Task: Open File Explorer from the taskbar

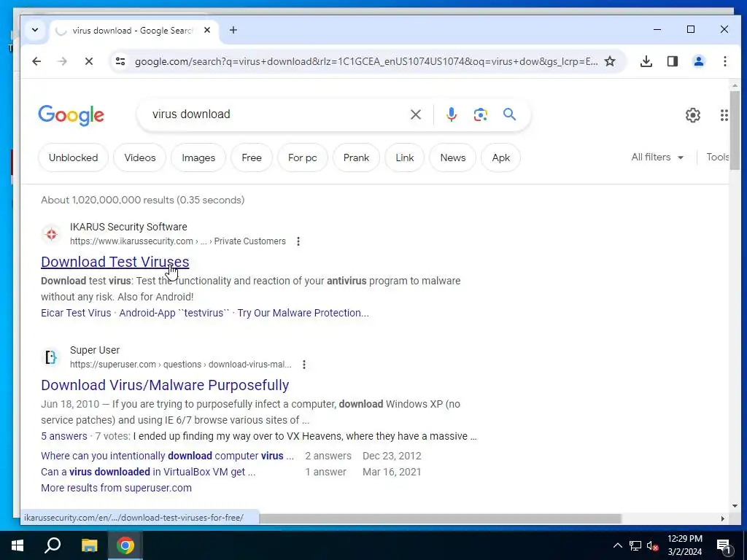Action: pos(89,545)
